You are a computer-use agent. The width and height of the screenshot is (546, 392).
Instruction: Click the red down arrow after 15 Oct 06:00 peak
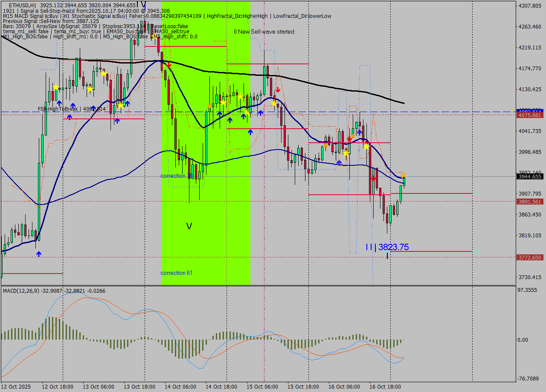(278, 89)
